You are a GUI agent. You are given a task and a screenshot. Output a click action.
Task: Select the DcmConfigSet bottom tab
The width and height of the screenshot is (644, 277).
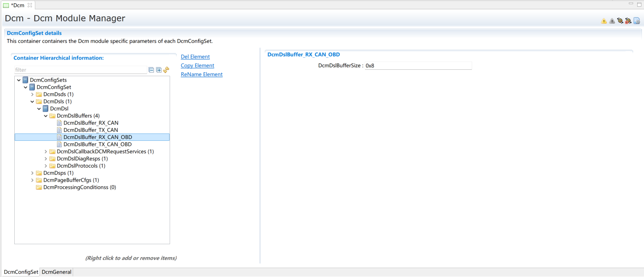21,272
